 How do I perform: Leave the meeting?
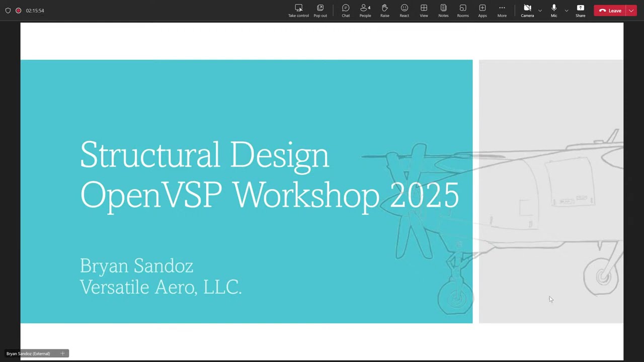point(610,11)
